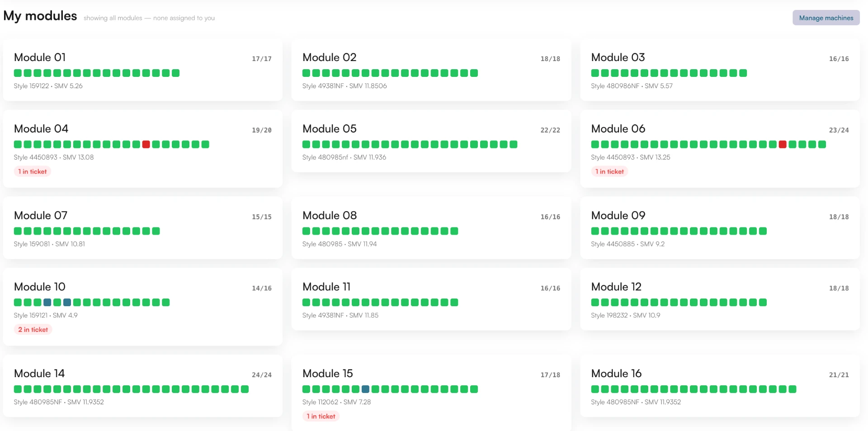Click 'Style 4450893 · SMV 13.08' text
Viewport: 868px width, 431px height.
[54, 157]
